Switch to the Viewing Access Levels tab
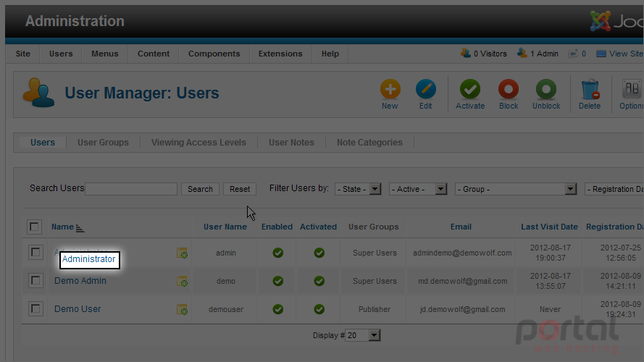 click(x=198, y=143)
